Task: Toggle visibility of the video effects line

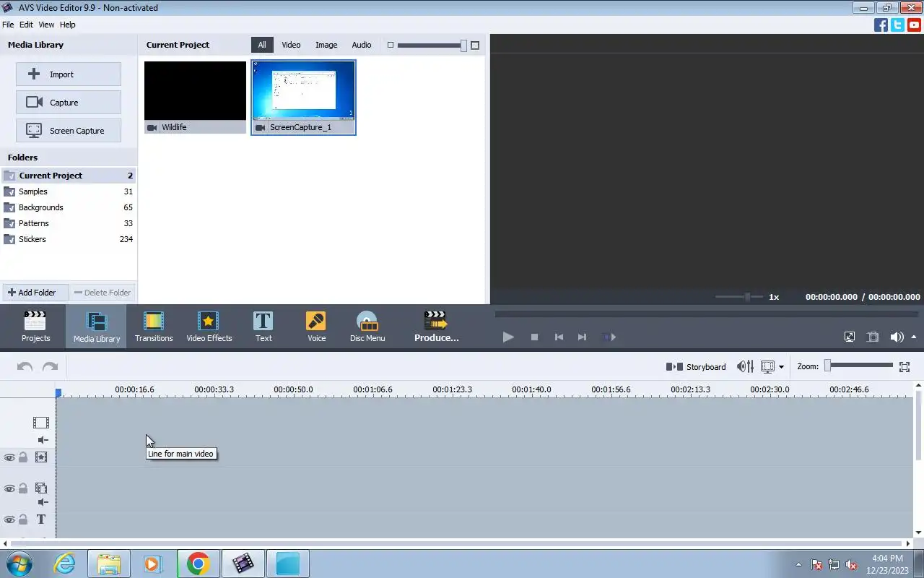Action: (9, 457)
